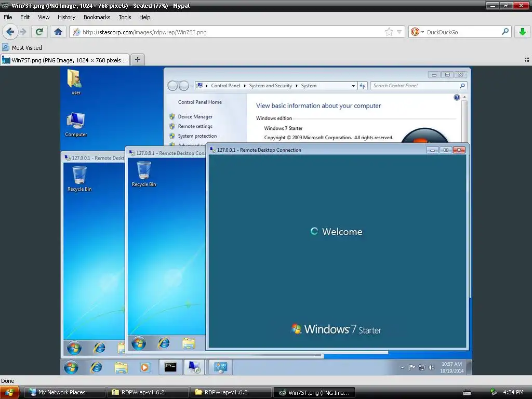
Task: Click Control Panel icon on host taskbar
Action: tap(220, 367)
